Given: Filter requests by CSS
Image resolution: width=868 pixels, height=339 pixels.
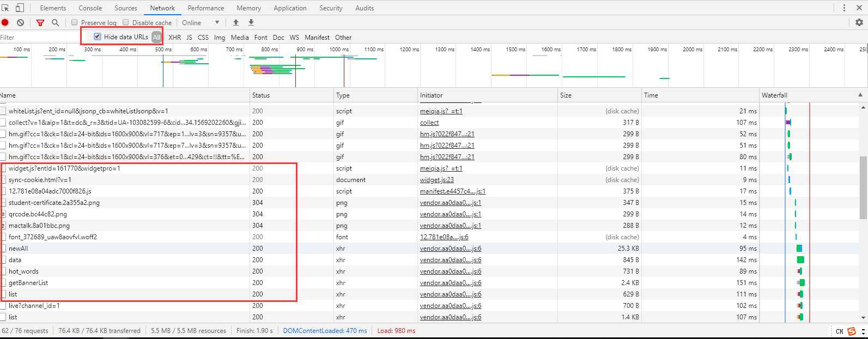Looking at the screenshot, I should point(203,37).
